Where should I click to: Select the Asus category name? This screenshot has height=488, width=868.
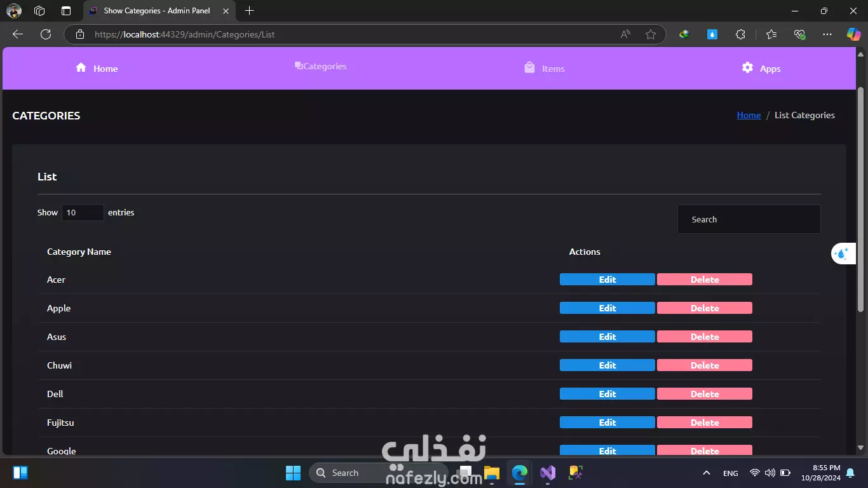(x=57, y=337)
